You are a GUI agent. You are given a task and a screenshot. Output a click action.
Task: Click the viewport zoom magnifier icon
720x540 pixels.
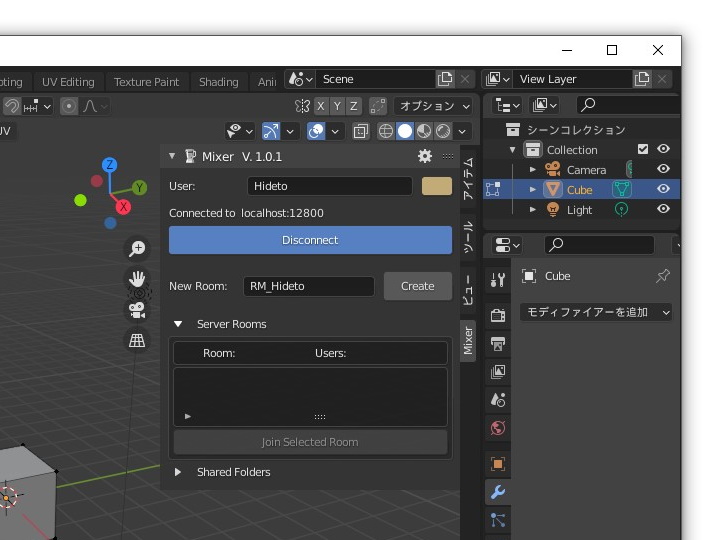click(137, 248)
